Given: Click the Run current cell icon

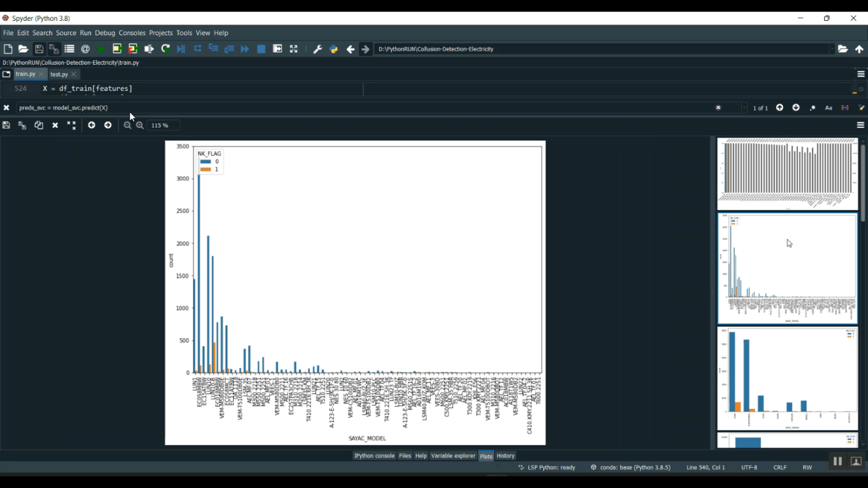Looking at the screenshot, I should pyautogui.click(x=117, y=50).
